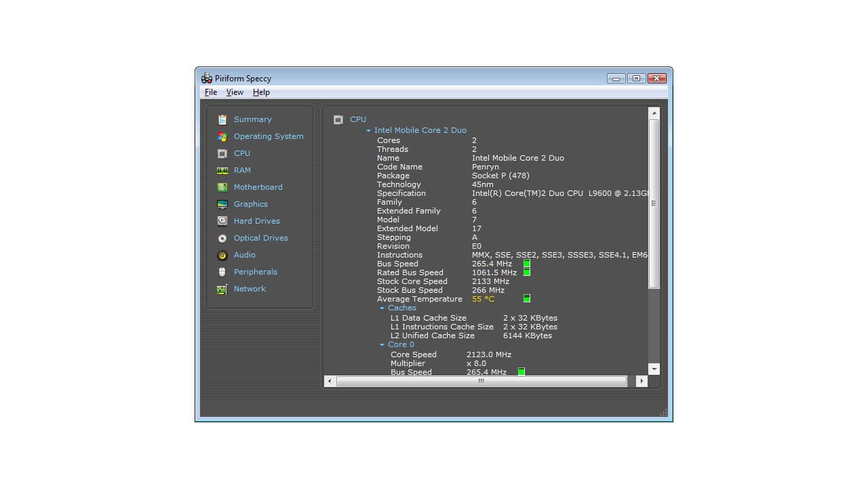Select the Network sidebar icon

(x=223, y=289)
